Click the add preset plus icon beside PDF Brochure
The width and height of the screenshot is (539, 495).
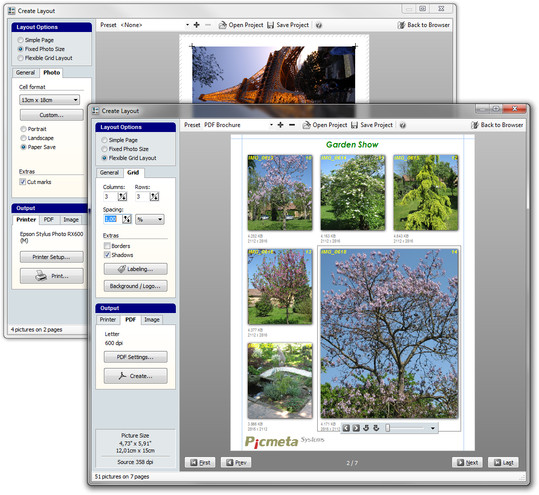[x=280, y=125]
